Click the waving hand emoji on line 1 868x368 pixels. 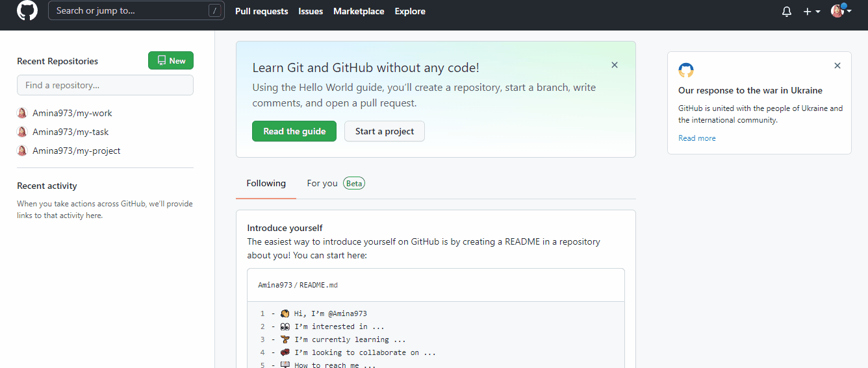point(285,313)
